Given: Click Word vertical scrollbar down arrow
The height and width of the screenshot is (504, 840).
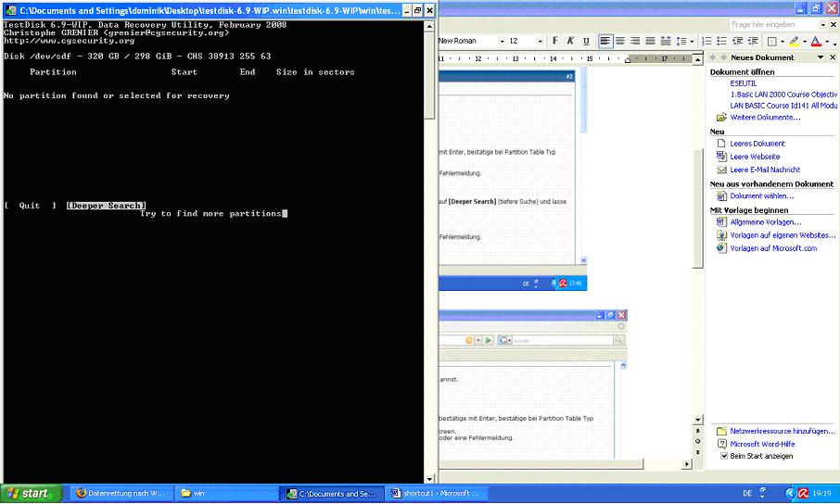Looking at the screenshot, I should pos(697,420).
